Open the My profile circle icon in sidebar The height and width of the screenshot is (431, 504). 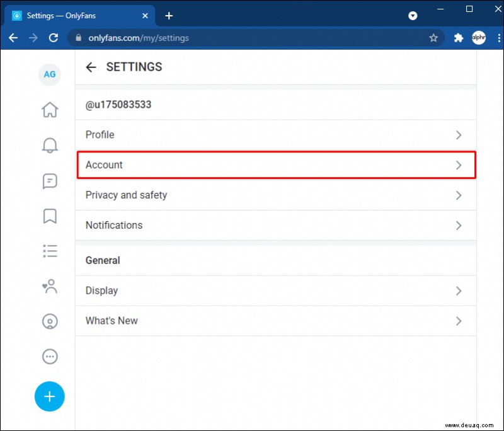(x=50, y=321)
